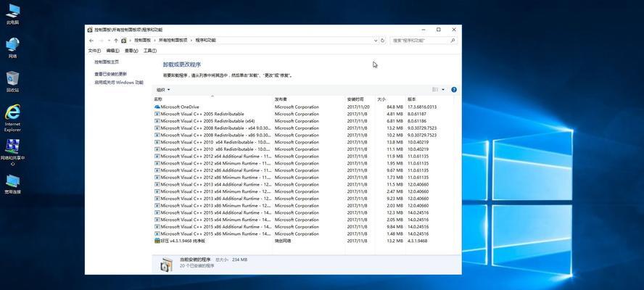Go up one level with up arrow
The height and width of the screenshot is (290, 644).
(x=116, y=41)
